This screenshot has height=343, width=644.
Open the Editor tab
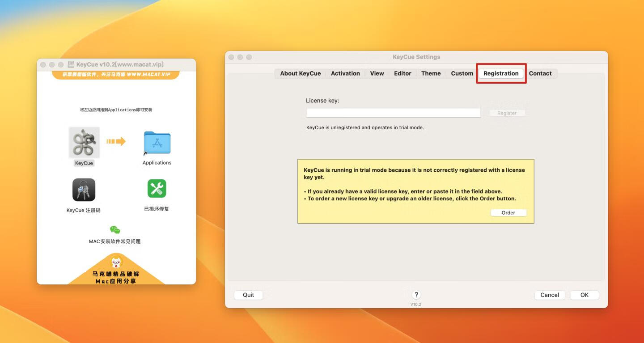coord(402,73)
